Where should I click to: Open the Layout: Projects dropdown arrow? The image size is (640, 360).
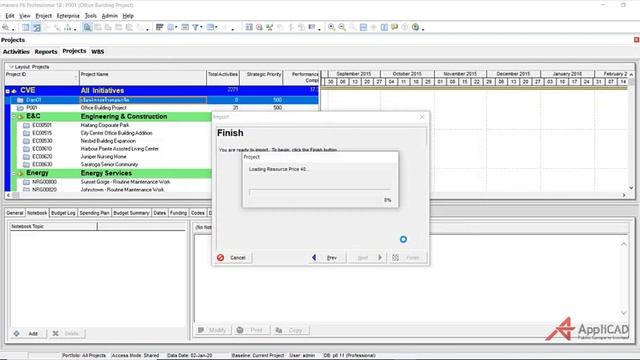(11, 67)
